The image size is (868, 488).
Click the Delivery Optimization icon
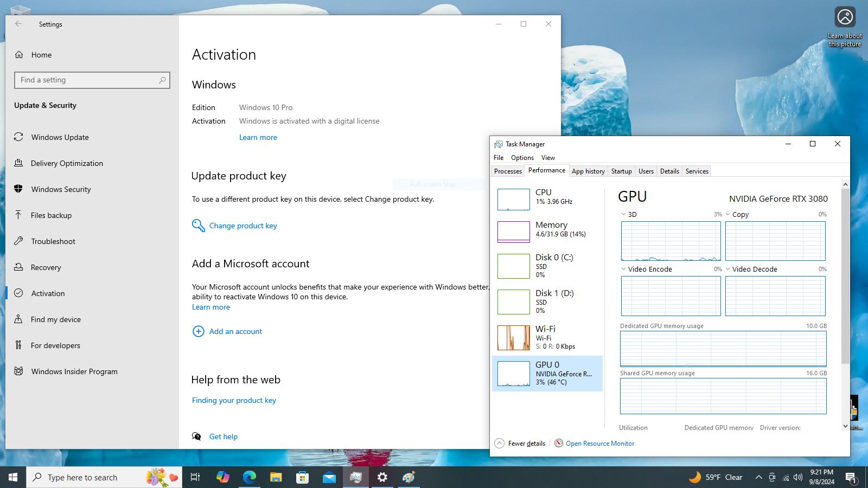coord(18,163)
